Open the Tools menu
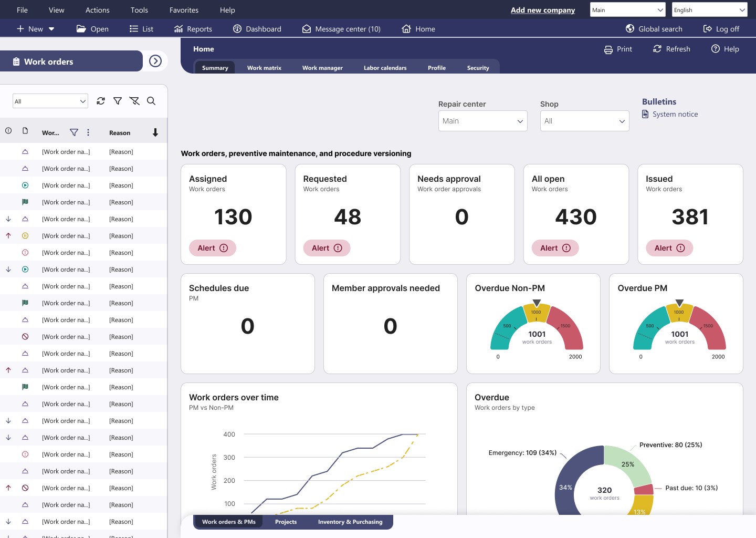 click(x=139, y=9)
